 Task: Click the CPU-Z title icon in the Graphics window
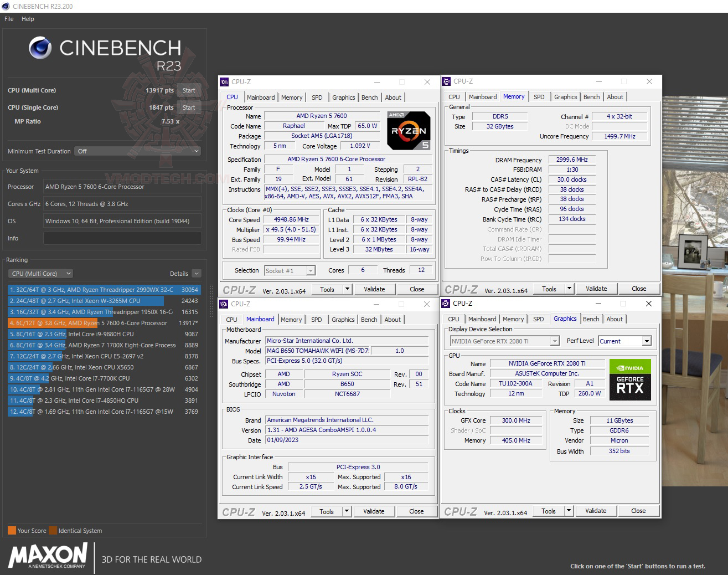pyautogui.click(x=446, y=304)
